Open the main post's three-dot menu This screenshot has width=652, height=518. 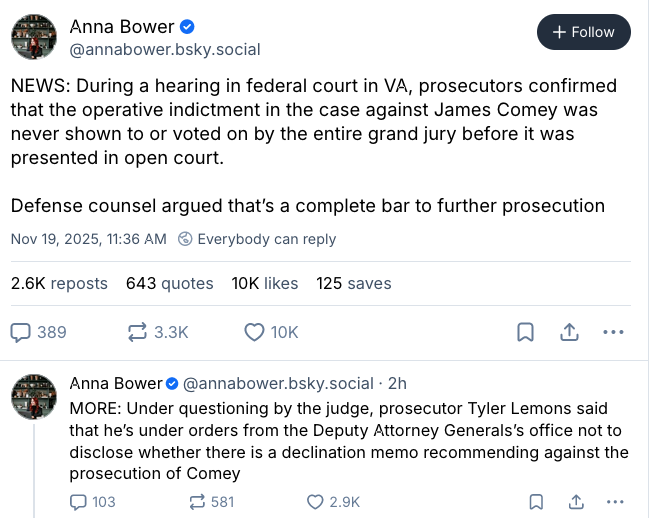tap(613, 332)
